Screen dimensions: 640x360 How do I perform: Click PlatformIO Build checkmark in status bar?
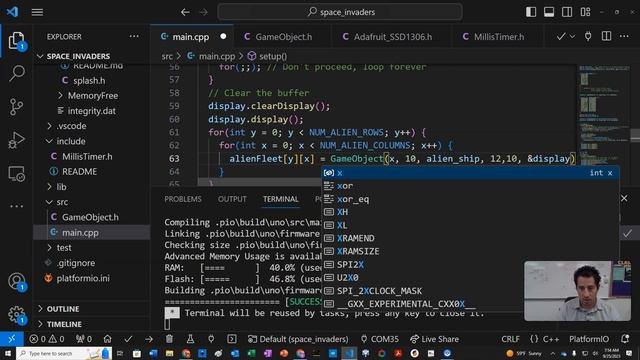(128, 339)
